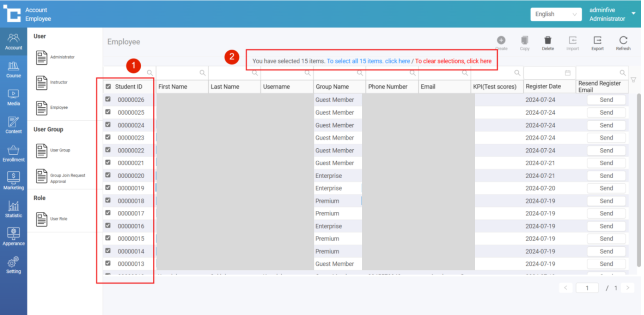
Task: Toggle the select-all Student ID checkbox
Action: click(x=109, y=87)
